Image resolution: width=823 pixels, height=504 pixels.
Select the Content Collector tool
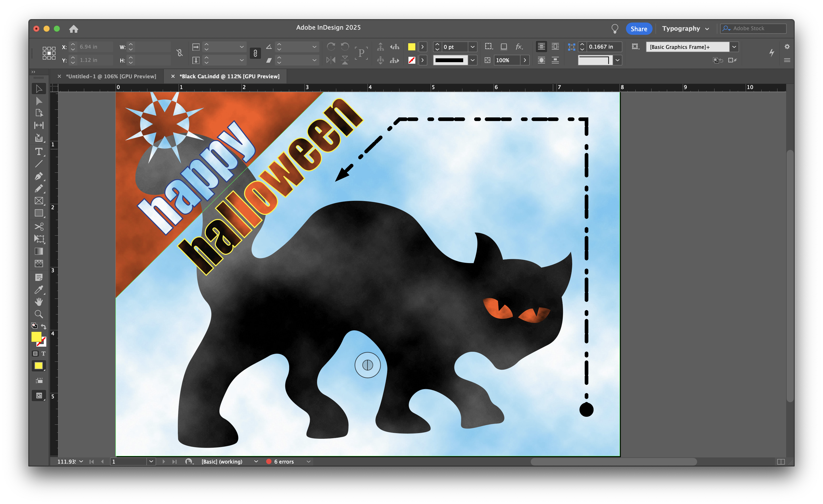39,138
